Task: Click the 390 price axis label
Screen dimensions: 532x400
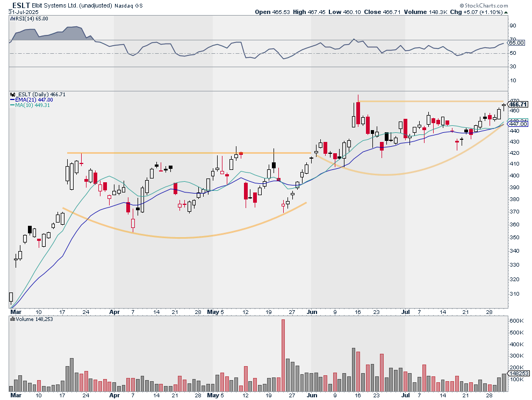Action: click(514, 188)
